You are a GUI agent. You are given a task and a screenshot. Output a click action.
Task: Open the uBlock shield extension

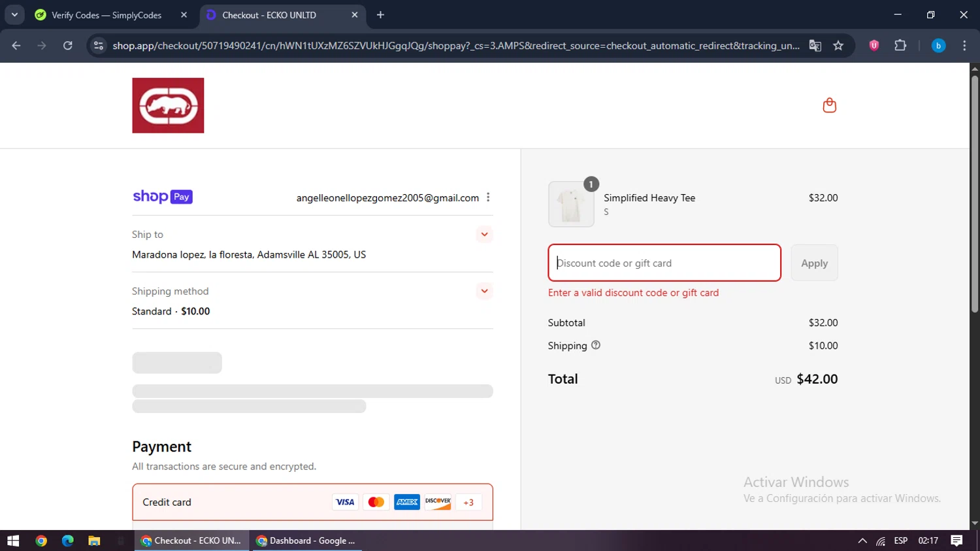click(874, 45)
